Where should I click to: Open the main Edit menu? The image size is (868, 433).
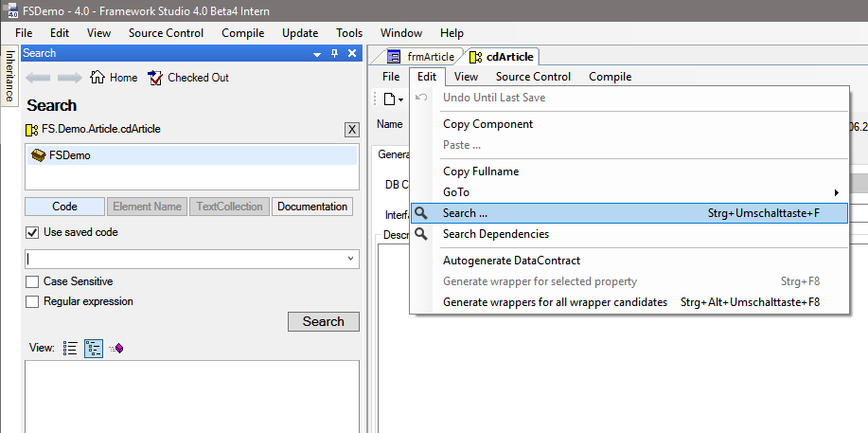point(60,33)
